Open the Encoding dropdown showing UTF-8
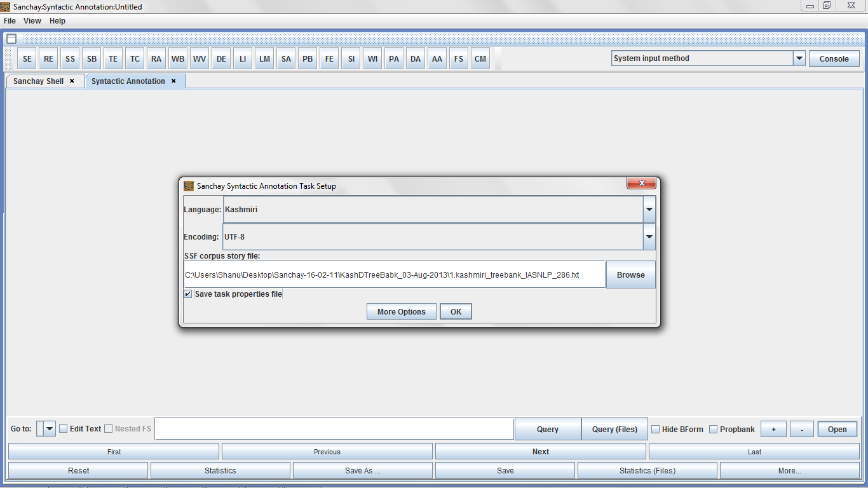This screenshot has height=488, width=868. [649, 237]
